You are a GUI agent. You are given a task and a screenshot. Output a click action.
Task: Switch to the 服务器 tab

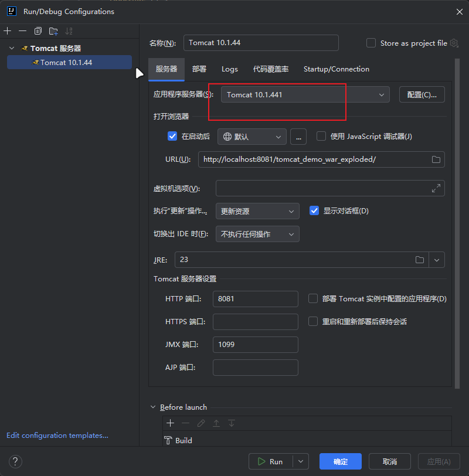(166, 69)
